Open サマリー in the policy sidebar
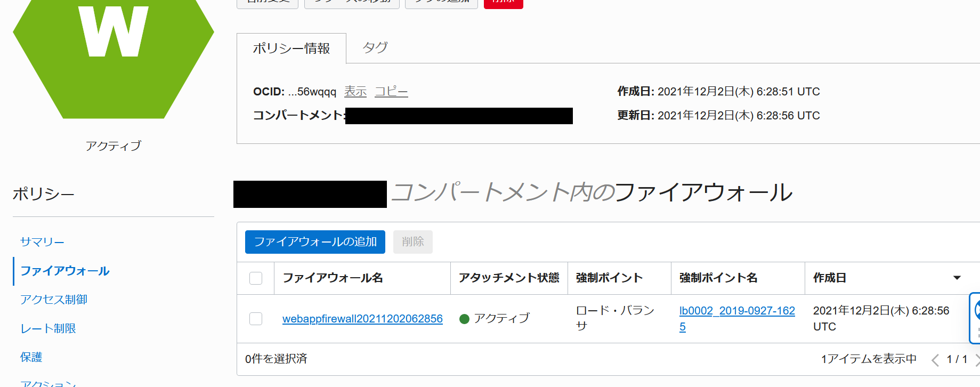 click(42, 242)
